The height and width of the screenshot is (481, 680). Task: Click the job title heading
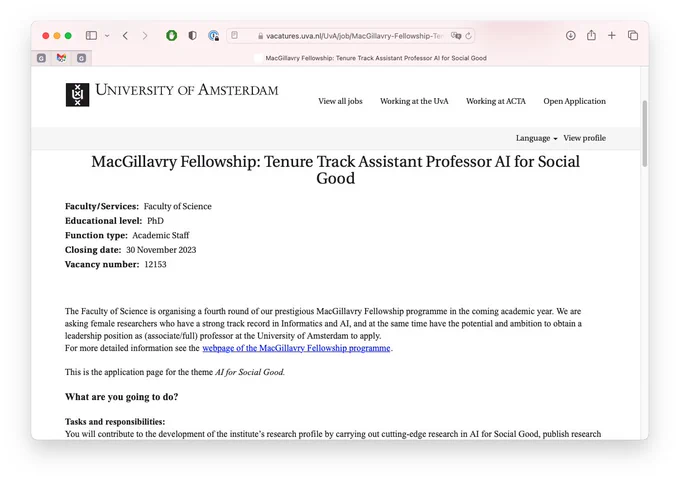pos(335,170)
